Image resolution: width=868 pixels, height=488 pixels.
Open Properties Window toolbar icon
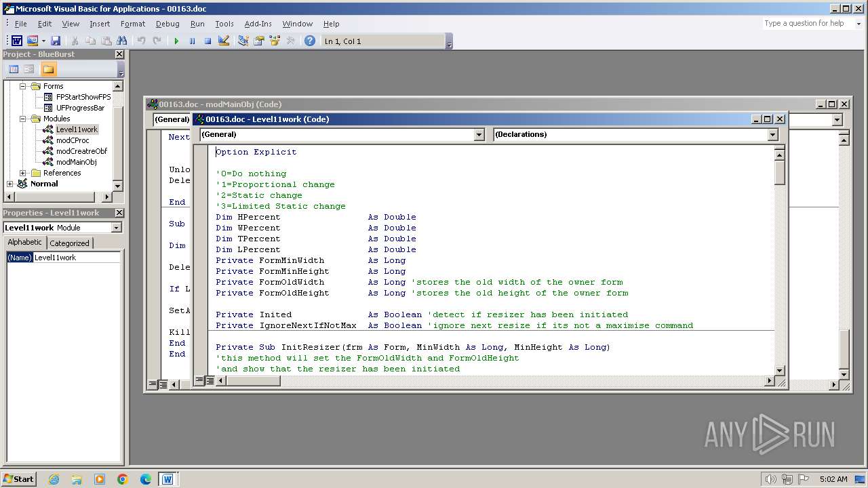258,41
